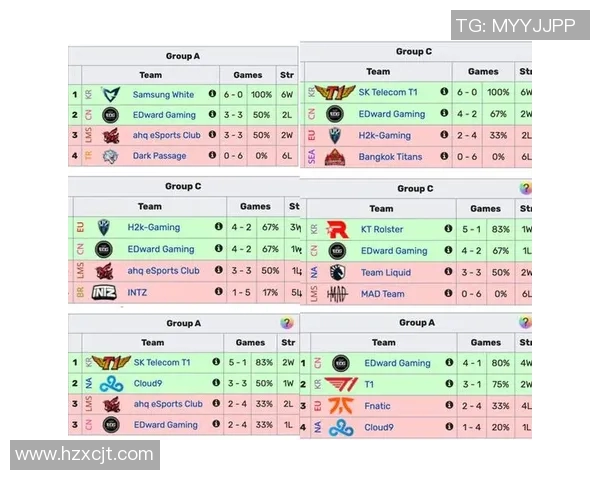Click help icon in Fnatic group header
The width and height of the screenshot is (600, 480).
(525, 322)
